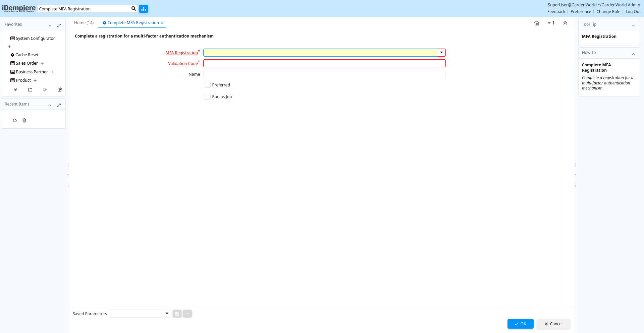
Task: Click the Validation Code input field
Action: 324,63
